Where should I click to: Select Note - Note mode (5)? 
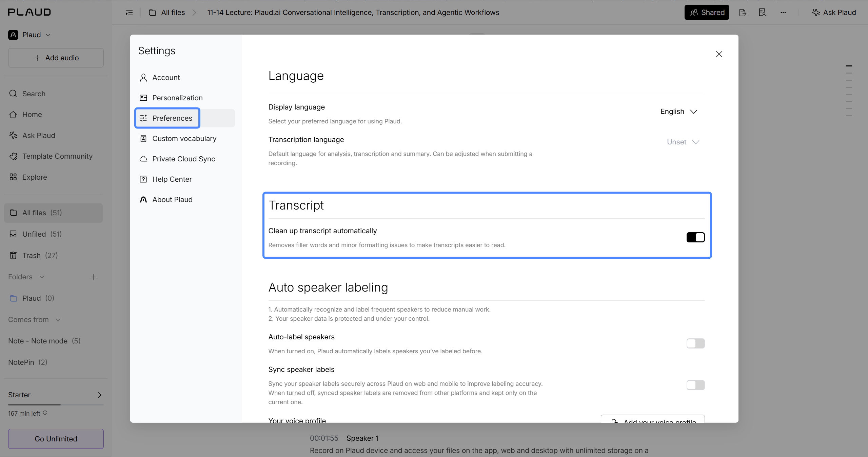(44, 341)
